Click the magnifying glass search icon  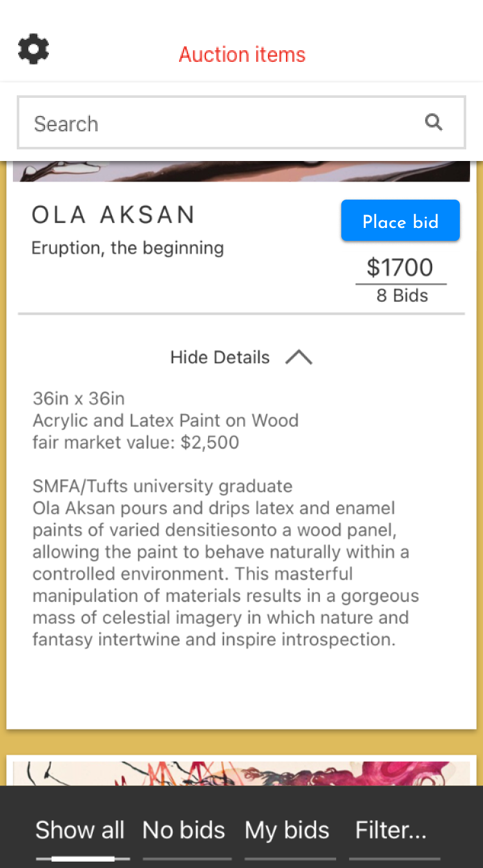pos(434,122)
